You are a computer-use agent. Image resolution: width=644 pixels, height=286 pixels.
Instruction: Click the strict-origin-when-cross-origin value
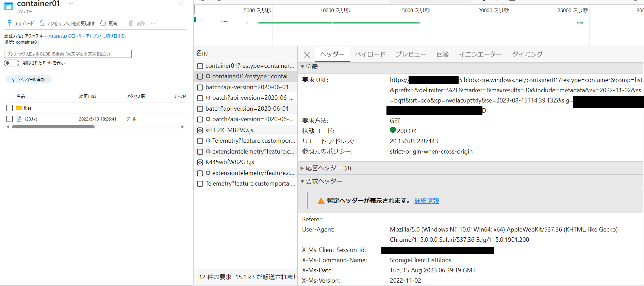pyautogui.click(x=431, y=152)
